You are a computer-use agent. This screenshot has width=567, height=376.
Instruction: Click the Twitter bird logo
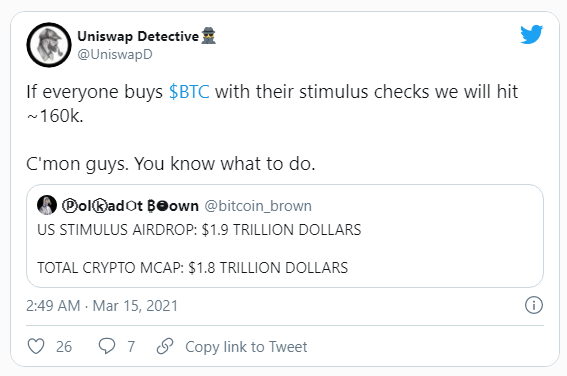(x=532, y=34)
